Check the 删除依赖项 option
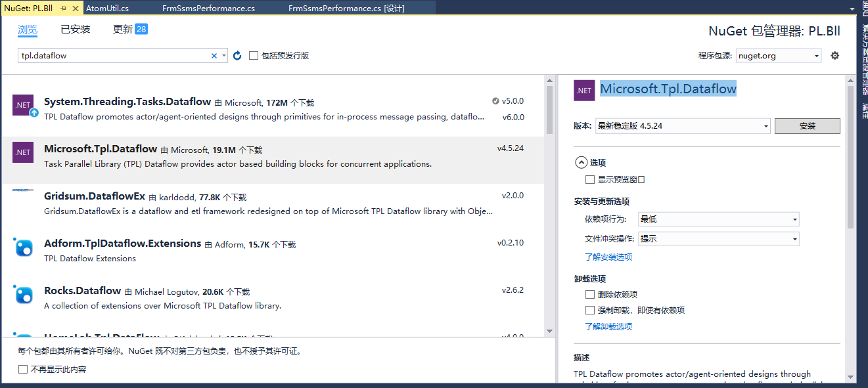Screen dimensions: 868x388 coord(590,295)
